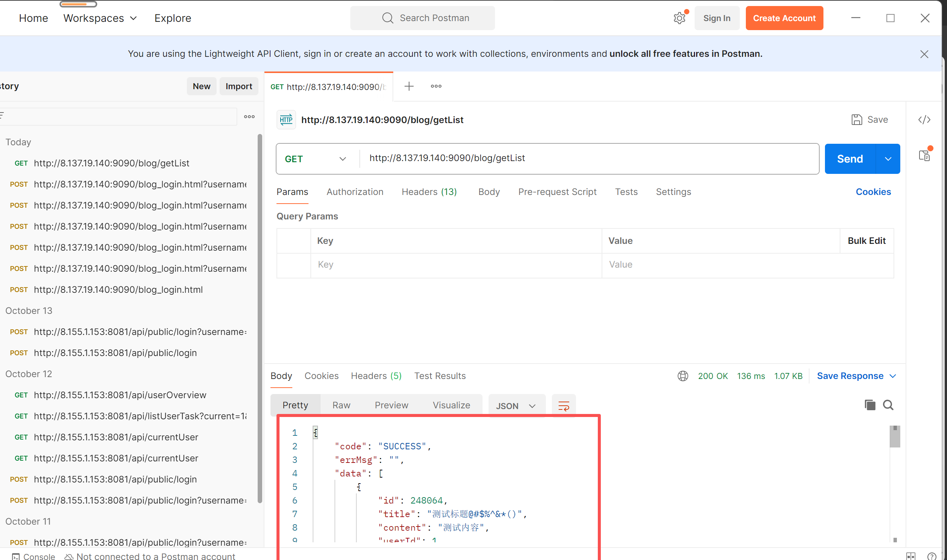The width and height of the screenshot is (947, 560).
Task: Click the code snippet icon
Action: [x=924, y=120]
